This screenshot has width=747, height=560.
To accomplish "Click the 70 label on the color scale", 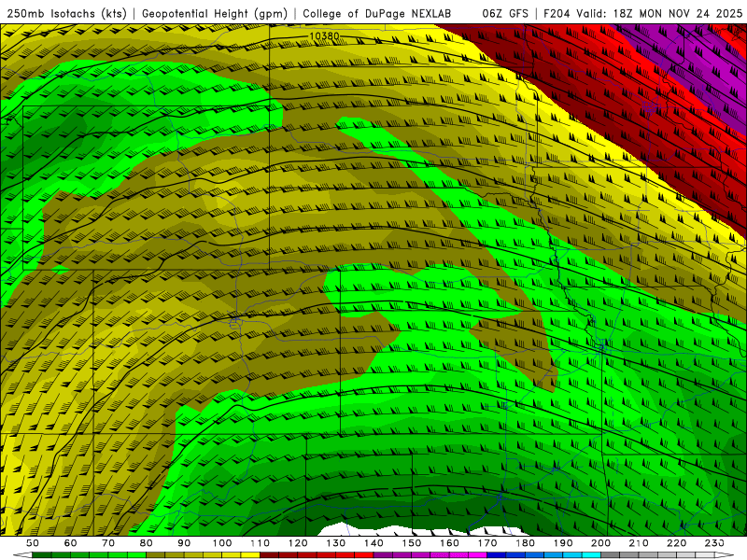I will 108,543.
